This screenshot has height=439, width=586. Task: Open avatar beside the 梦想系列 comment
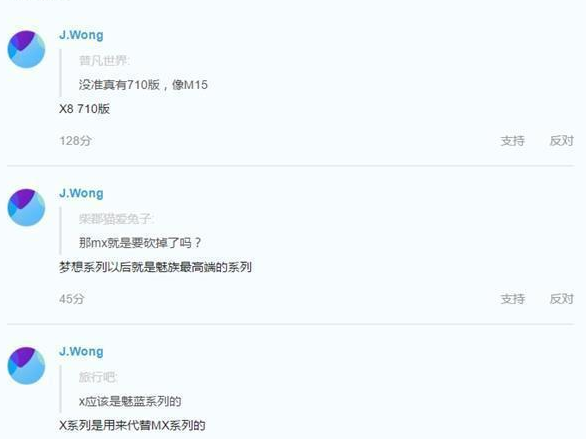27,207
